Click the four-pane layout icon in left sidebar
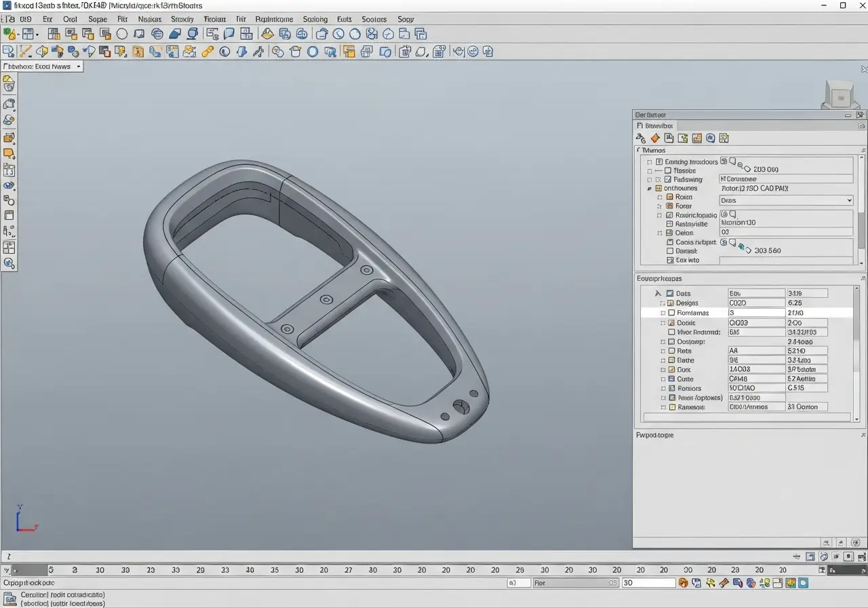This screenshot has height=608, width=868. pos(9,248)
